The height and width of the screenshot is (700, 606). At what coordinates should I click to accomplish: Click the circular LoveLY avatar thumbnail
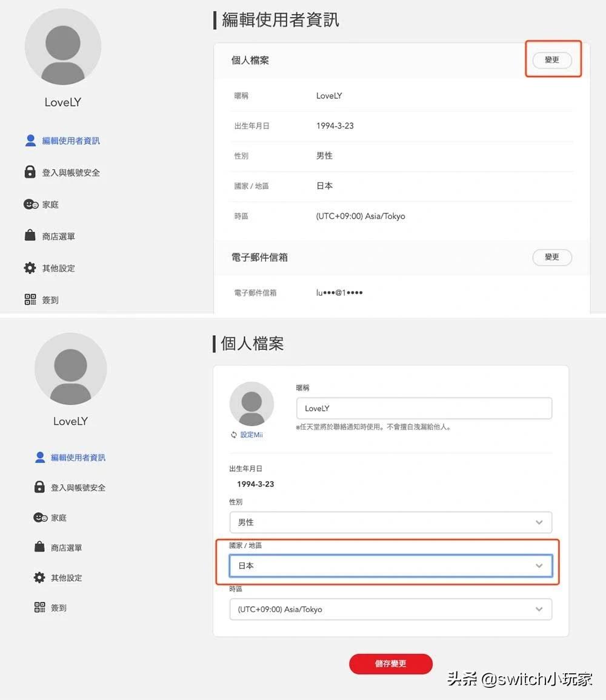pos(62,47)
